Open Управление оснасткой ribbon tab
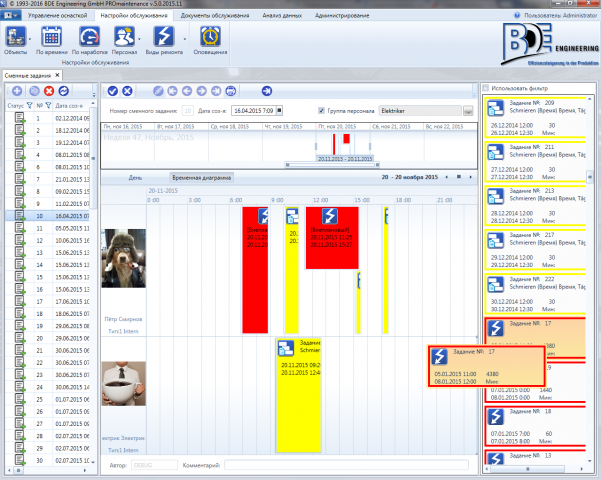 [57, 15]
